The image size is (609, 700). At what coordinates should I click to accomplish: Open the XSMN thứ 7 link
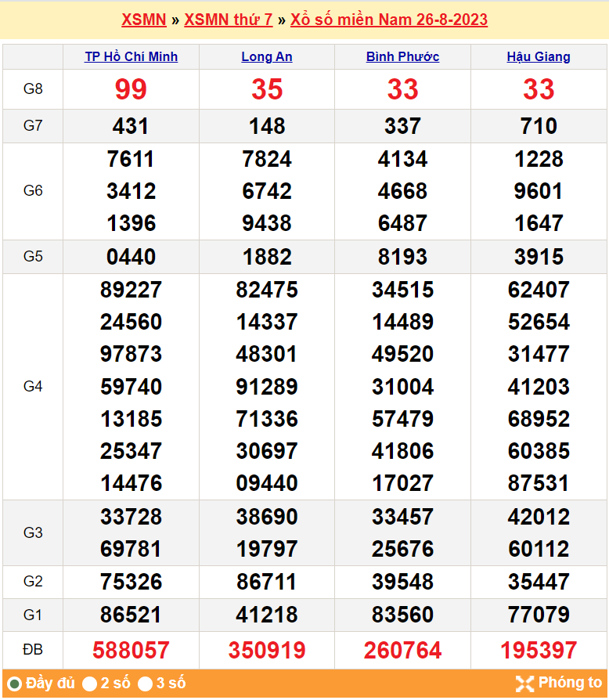(228, 20)
